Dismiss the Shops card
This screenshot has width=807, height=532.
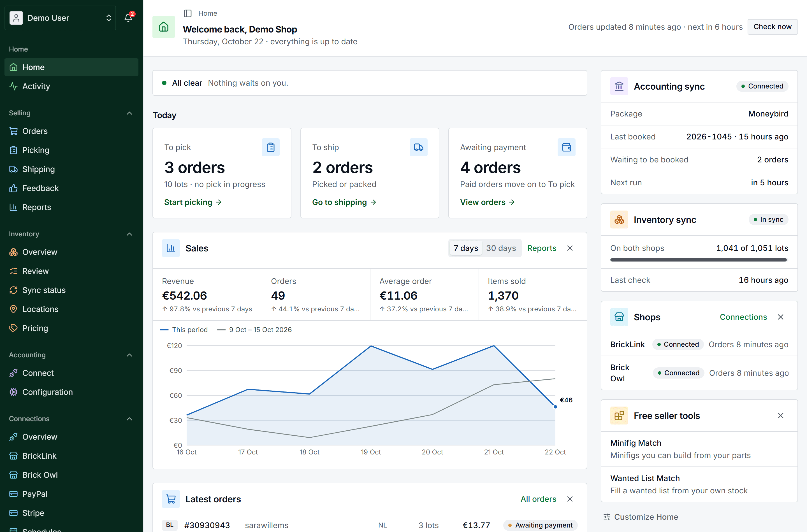click(x=780, y=317)
